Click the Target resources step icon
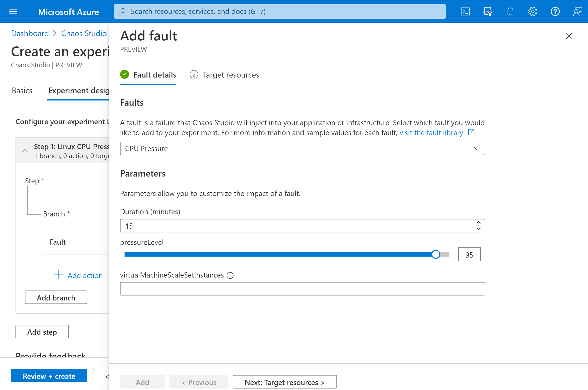Image resolution: width=588 pixels, height=390 pixels. [x=194, y=74]
